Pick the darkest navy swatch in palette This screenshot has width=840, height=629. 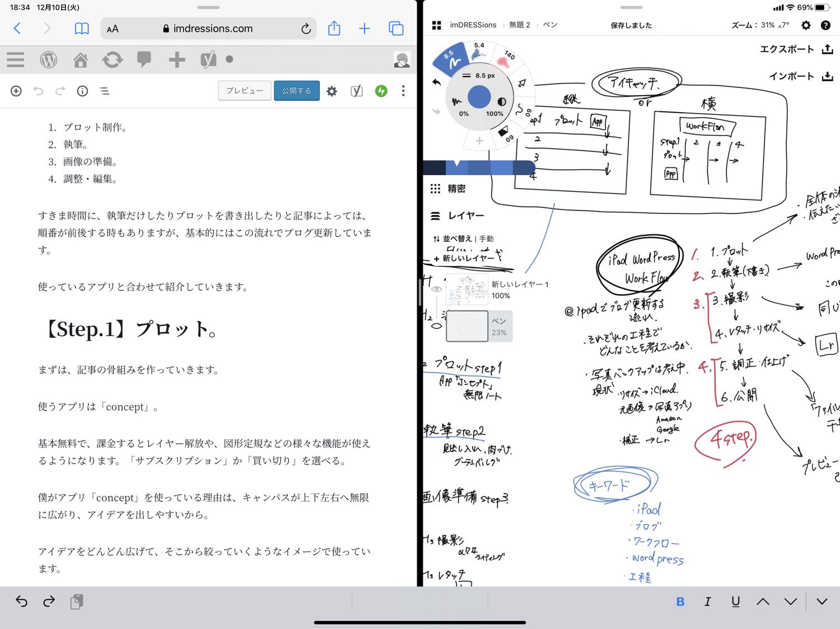[x=434, y=167]
